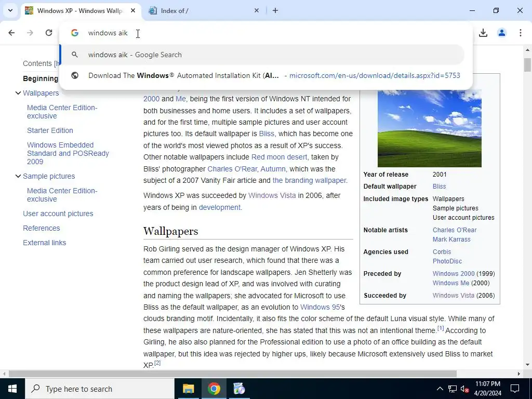The width and height of the screenshot is (532, 399).
Task: Go to Wallpapers in the contents sidebar
Action: click(x=41, y=93)
